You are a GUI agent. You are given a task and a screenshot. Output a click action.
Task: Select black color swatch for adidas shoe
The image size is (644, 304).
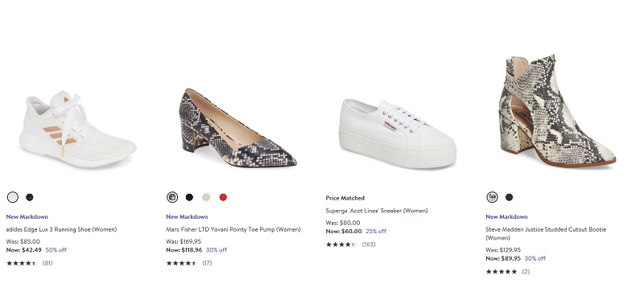coord(30,197)
